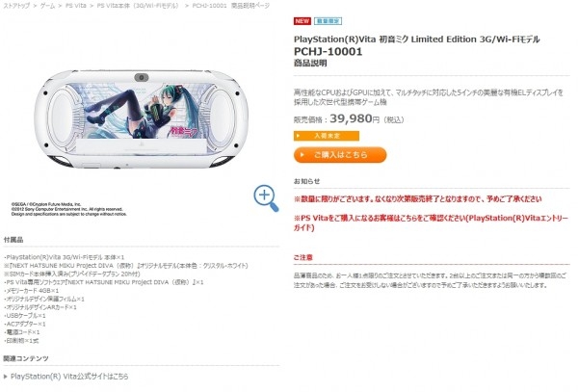
Task: Click the arrow on the orange purchase button
Action: [302, 155]
